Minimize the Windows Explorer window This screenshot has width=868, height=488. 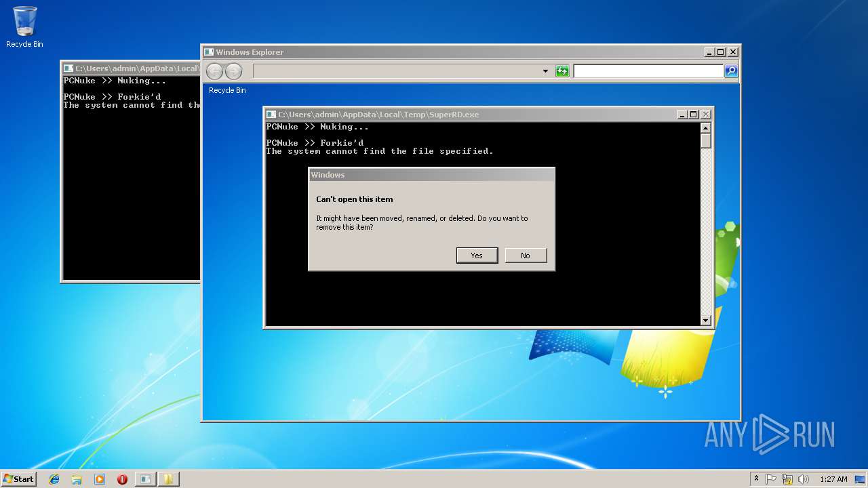tap(710, 52)
